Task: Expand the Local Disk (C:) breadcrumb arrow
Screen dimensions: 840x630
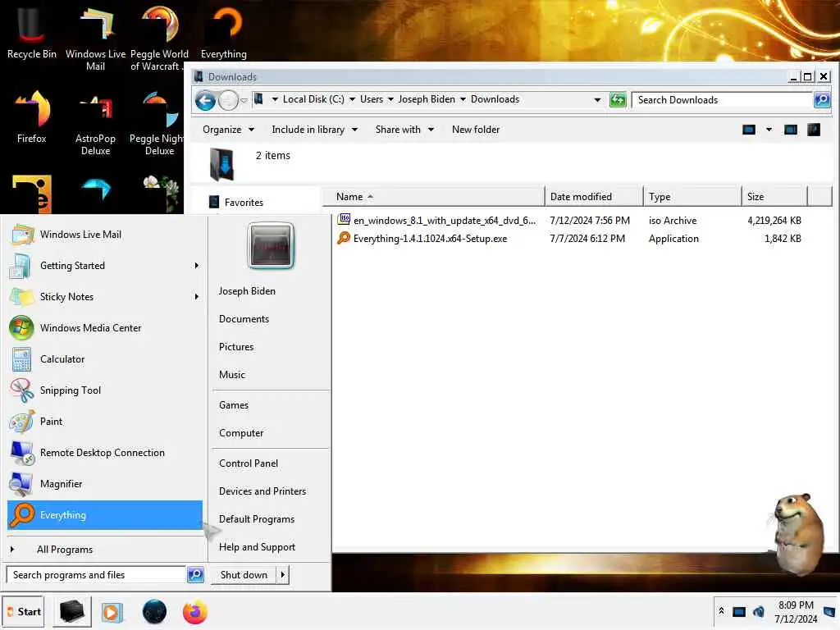Action: (x=352, y=99)
